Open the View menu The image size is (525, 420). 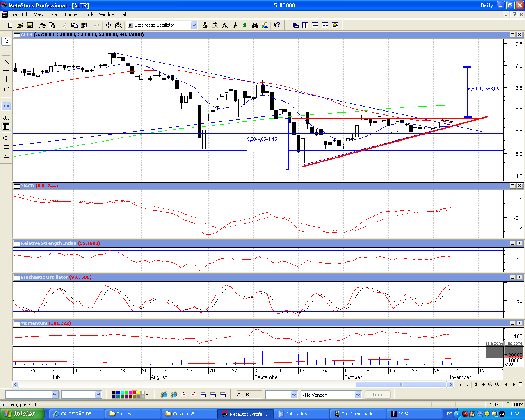(39, 14)
